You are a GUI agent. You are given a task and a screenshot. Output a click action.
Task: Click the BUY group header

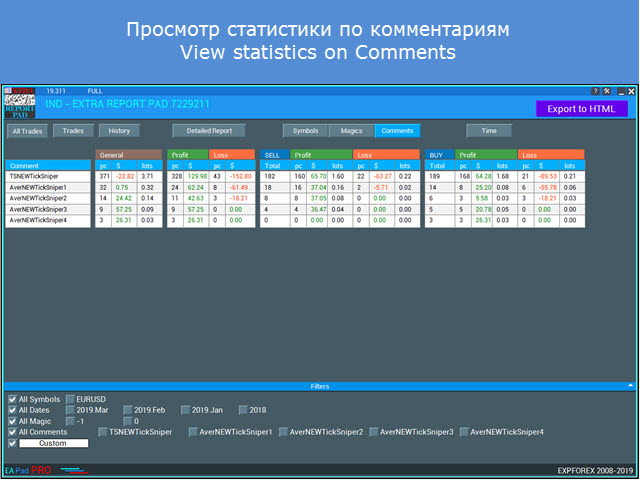tap(440, 155)
